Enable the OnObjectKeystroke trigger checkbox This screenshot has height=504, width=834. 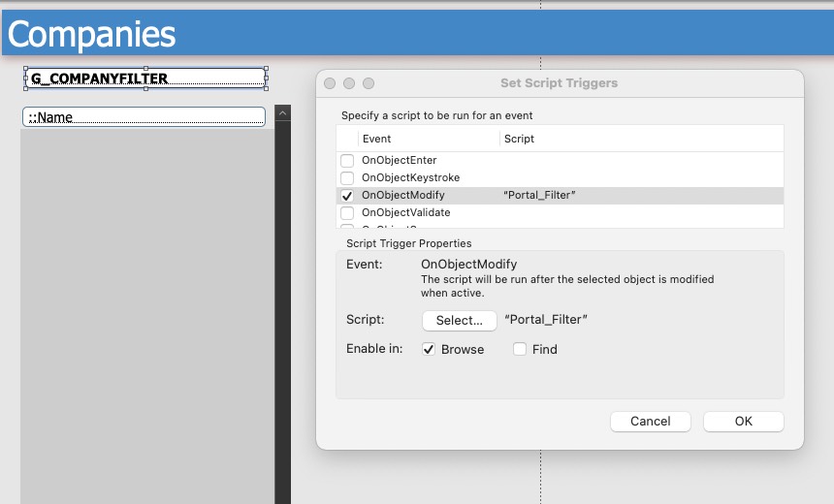[347, 178]
